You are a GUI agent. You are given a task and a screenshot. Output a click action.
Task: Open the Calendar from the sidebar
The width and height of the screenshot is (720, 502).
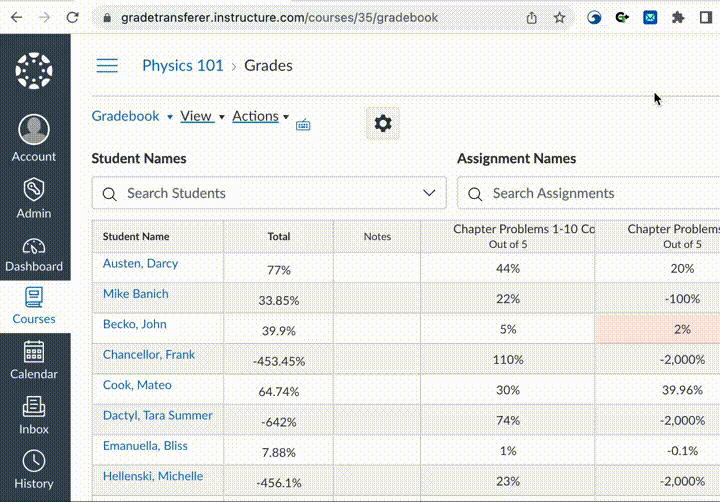34,360
